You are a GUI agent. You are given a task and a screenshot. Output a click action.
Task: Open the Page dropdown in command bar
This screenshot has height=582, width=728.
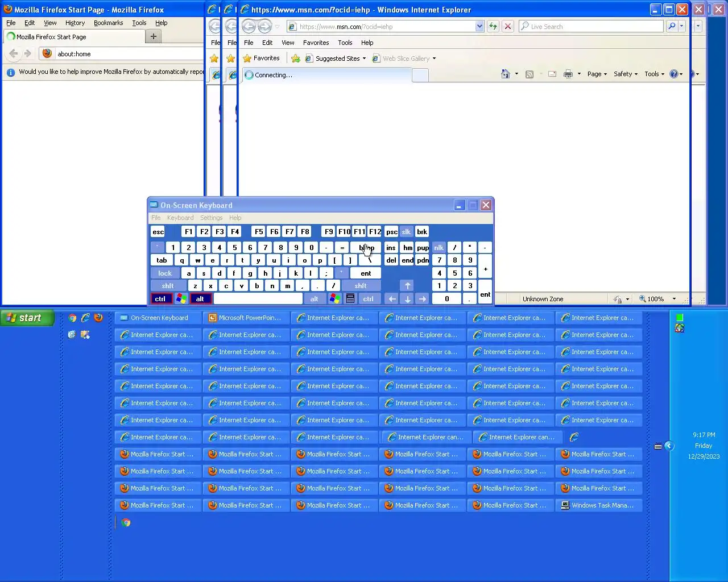597,74
